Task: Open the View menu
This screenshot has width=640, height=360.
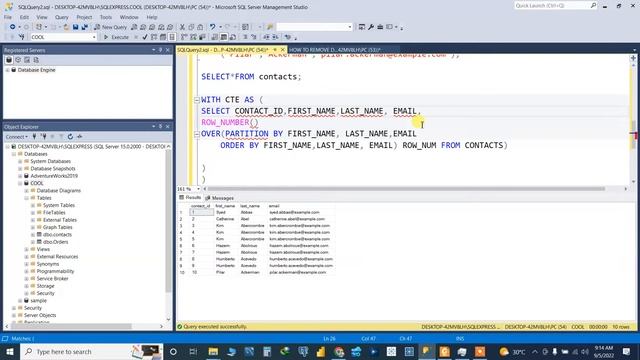Action: (x=42, y=17)
